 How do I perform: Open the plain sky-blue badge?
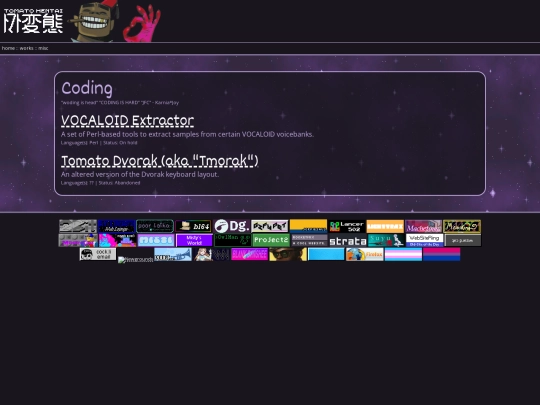pos(326,254)
